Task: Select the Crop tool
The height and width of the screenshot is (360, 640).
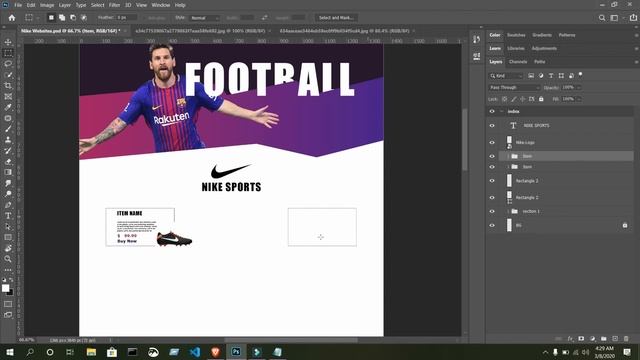Action: click(8, 86)
